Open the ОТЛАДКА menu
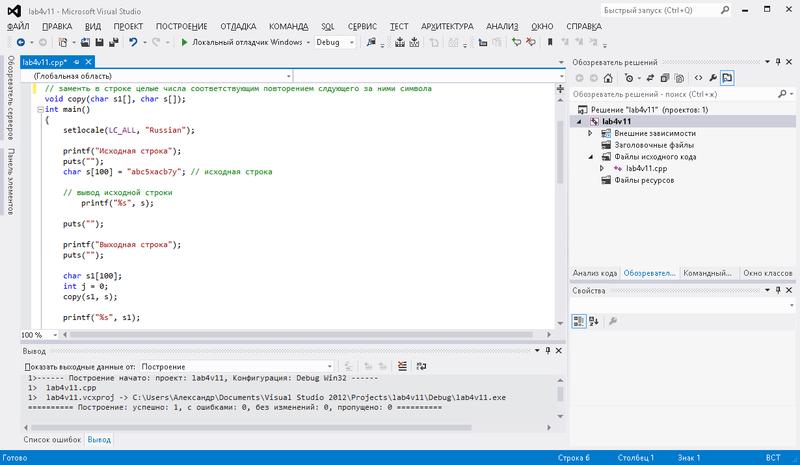This screenshot has height=465, width=800. tap(238, 25)
